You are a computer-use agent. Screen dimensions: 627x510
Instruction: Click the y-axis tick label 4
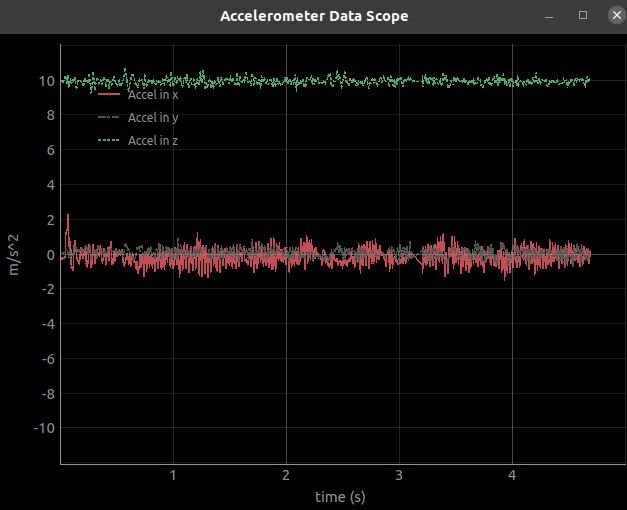(x=51, y=185)
